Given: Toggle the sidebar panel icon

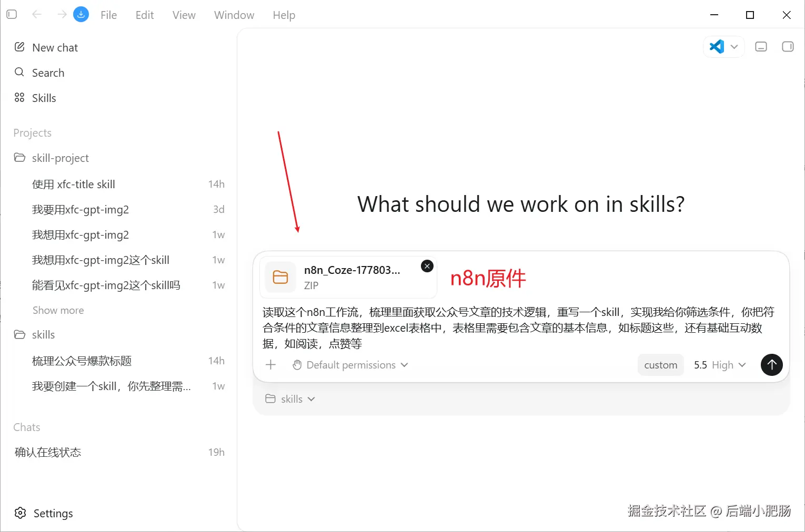Looking at the screenshot, I should pyautogui.click(x=12, y=15).
